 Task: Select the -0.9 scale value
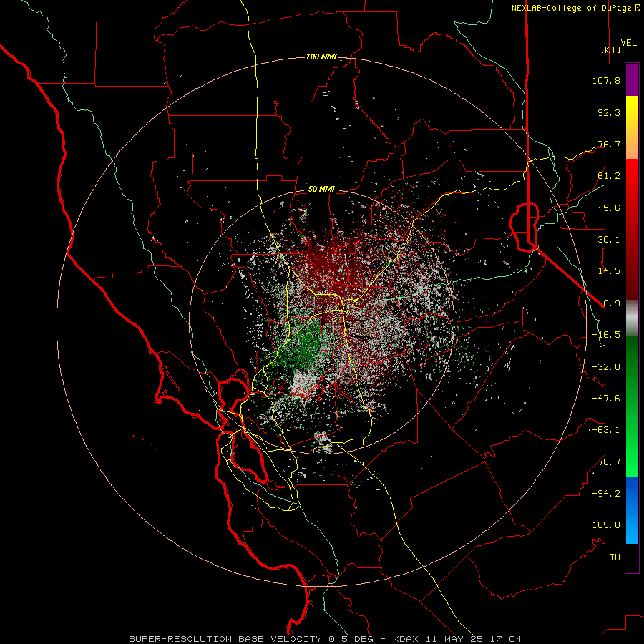pos(609,303)
